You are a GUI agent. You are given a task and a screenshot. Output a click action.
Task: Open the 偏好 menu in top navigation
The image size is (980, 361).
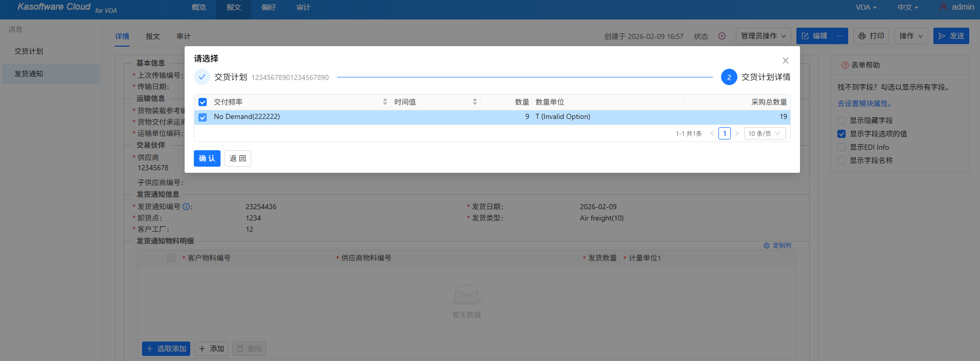point(269,7)
